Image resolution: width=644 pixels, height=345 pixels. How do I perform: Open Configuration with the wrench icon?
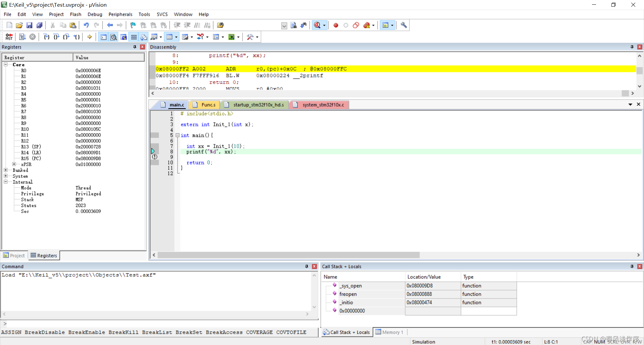coord(404,25)
